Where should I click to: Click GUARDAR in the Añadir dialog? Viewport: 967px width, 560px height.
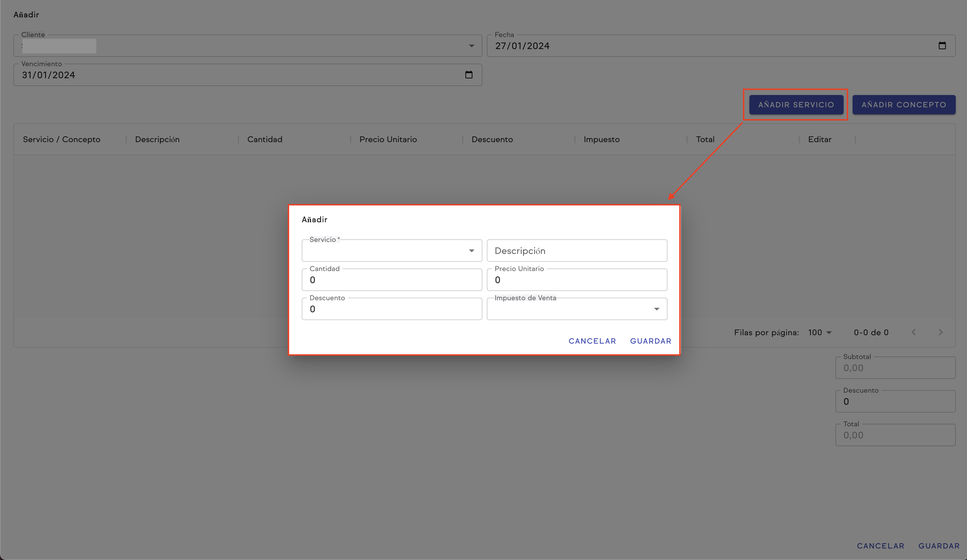[x=650, y=341]
